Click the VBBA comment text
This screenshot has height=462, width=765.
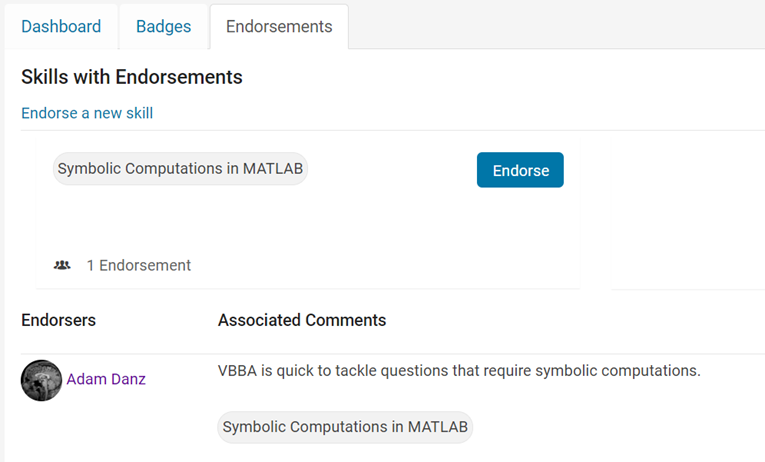click(459, 371)
